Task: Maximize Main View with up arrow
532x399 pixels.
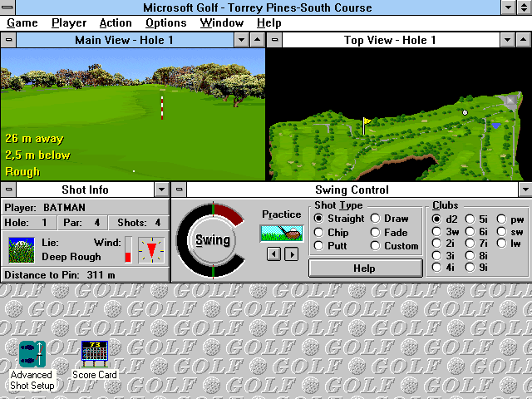Action: 258,40
